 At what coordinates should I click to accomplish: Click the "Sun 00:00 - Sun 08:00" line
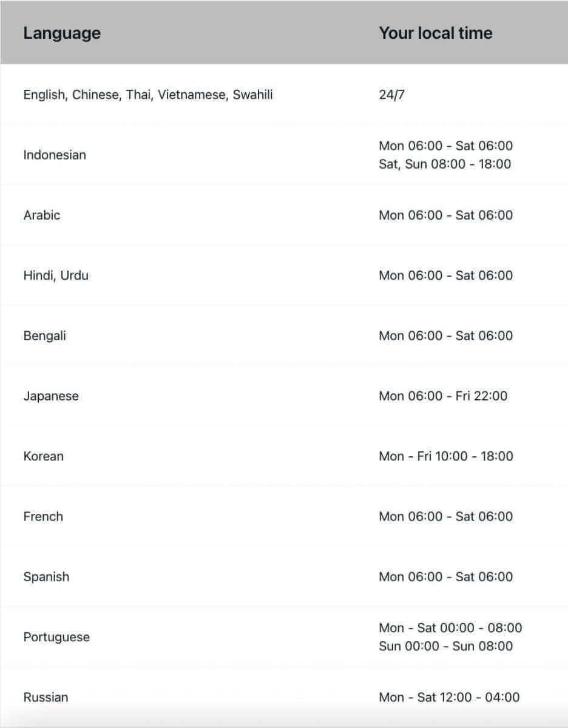tap(445, 646)
